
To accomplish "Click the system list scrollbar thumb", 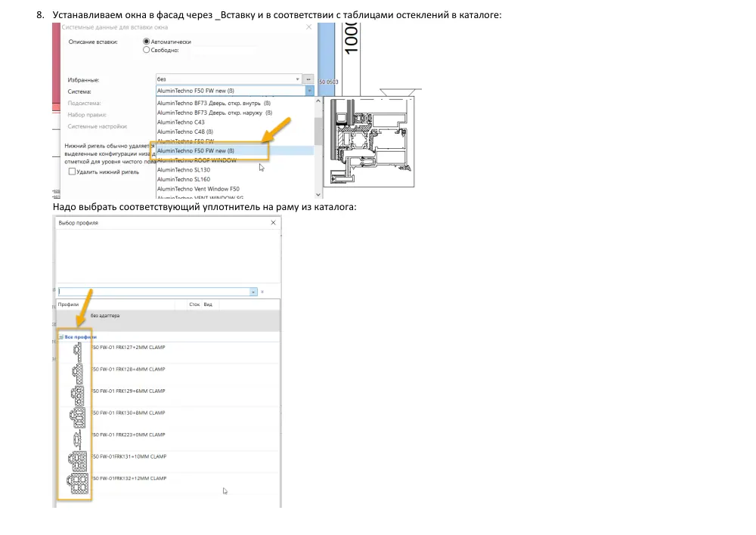I will [318, 131].
